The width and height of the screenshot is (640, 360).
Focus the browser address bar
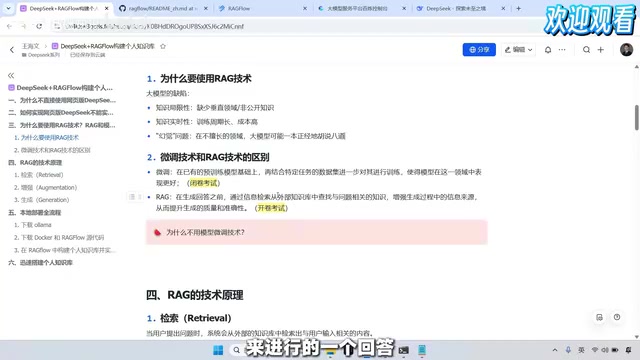click(x=286, y=26)
